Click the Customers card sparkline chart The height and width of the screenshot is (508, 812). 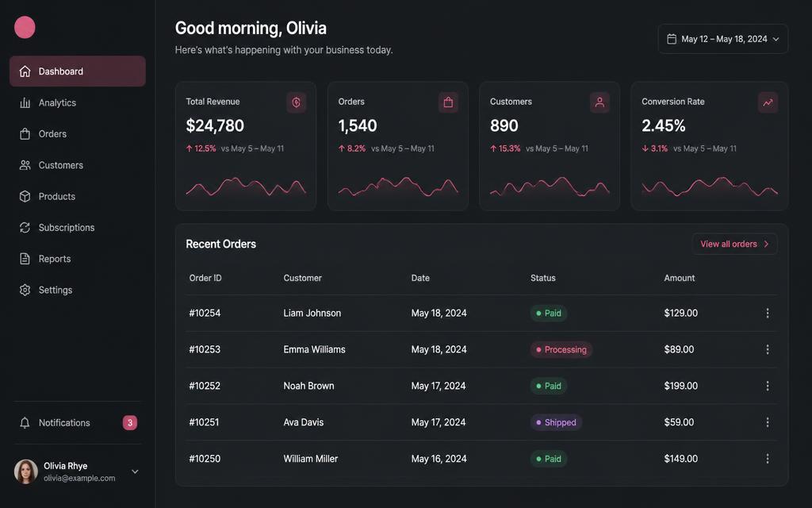[550, 187]
